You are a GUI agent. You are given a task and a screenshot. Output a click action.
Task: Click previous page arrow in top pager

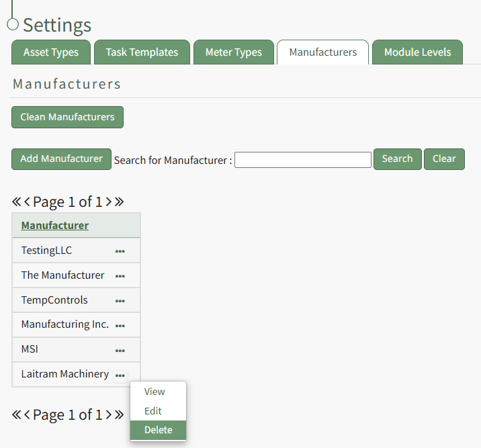point(28,201)
